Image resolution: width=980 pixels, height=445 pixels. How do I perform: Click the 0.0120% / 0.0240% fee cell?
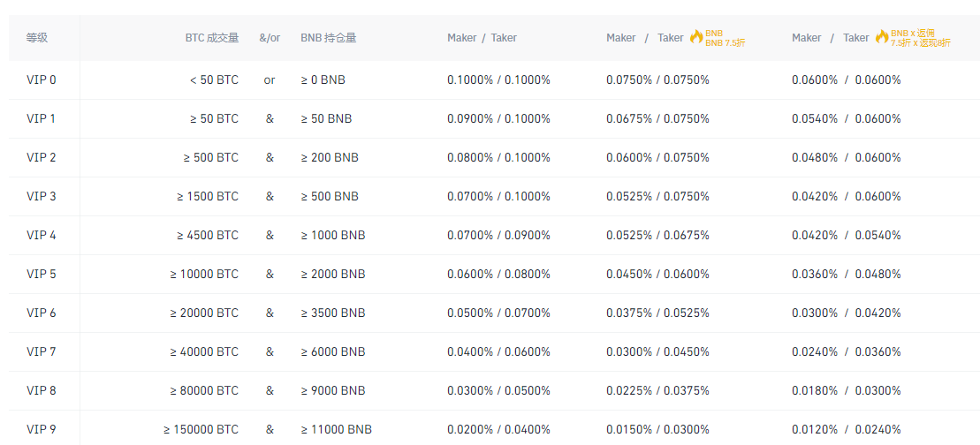[846, 430]
